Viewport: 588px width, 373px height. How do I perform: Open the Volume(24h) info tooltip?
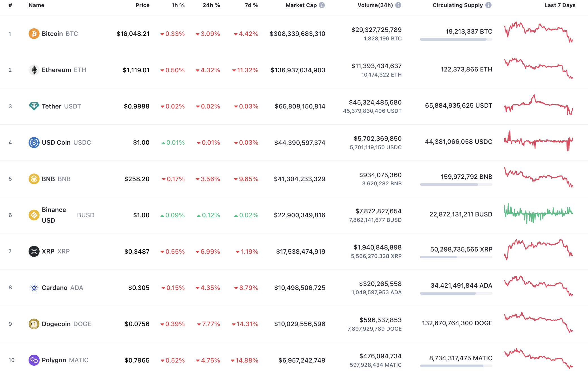pyautogui.click(x=398, y=5)
